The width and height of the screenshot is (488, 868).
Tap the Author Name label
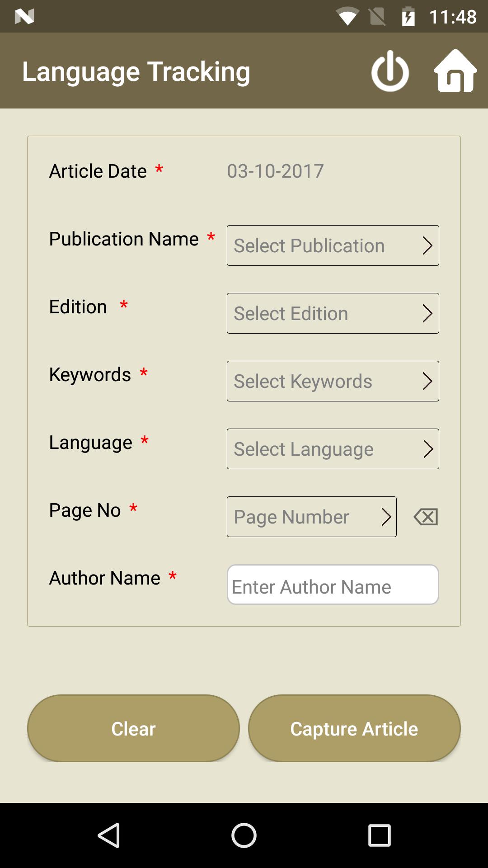point(105,578)
